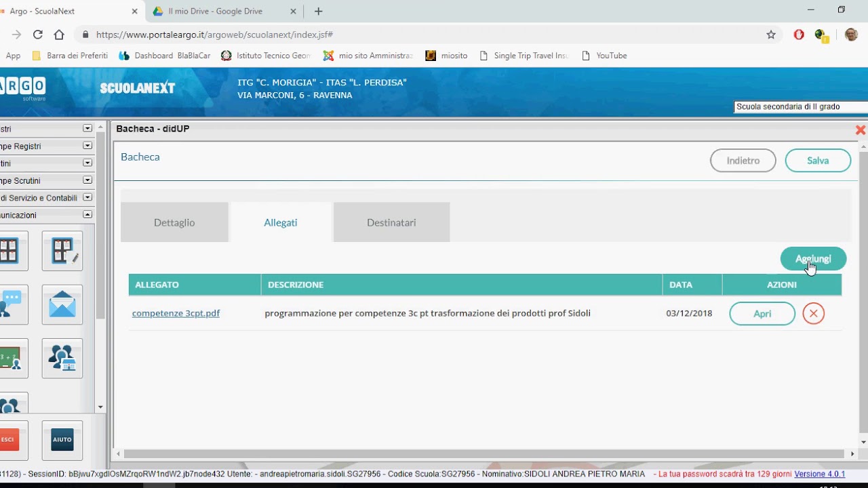Click the date 03/12/2018 cell

[x=689, y=313]
